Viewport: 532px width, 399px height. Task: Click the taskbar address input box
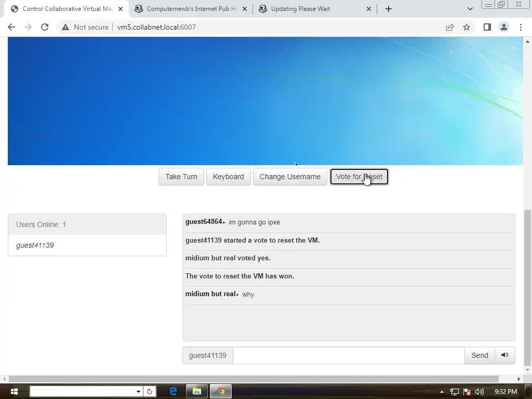[x=83, y=392]
